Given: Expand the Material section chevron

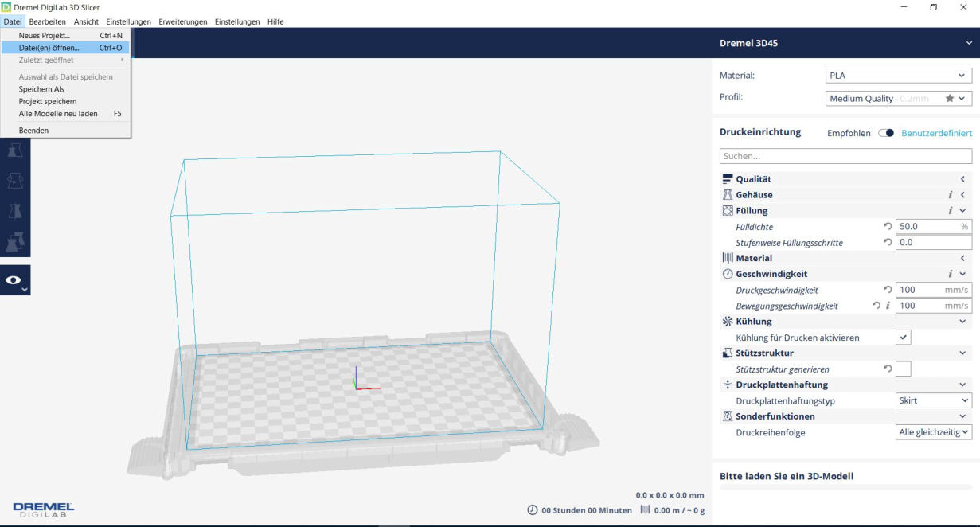Looking at the screenshot, I should [962, 258].
